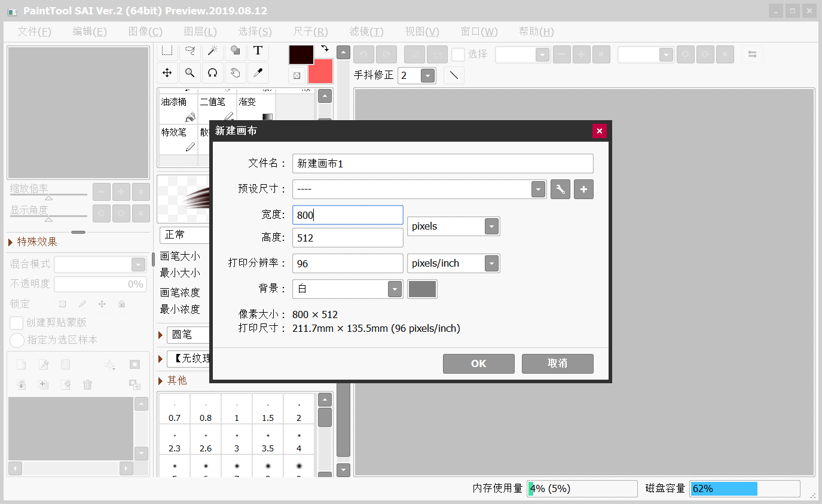Click the wrench preset settings icon
The image size is (822, 504).
pyautogui.click(x=560, y=190)
